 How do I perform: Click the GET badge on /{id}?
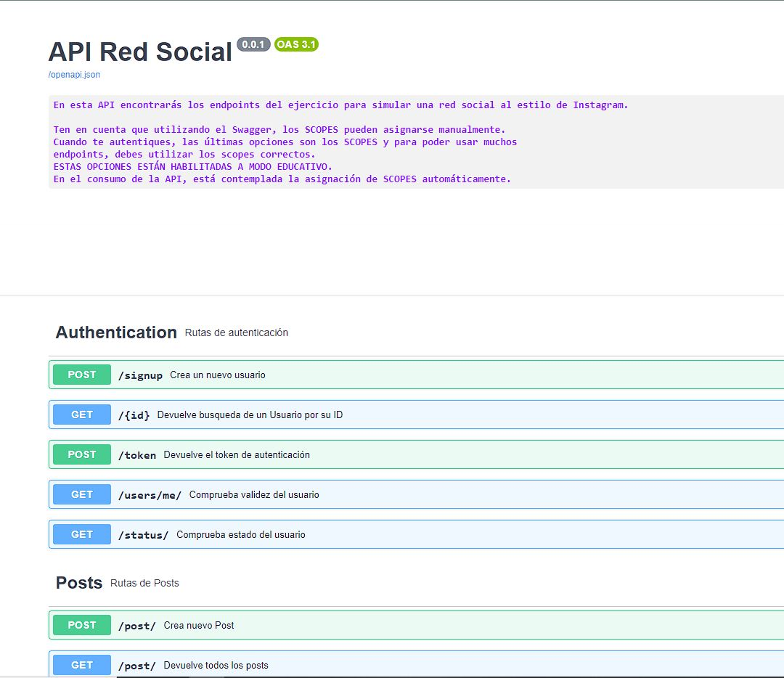(x=82, y=414)
